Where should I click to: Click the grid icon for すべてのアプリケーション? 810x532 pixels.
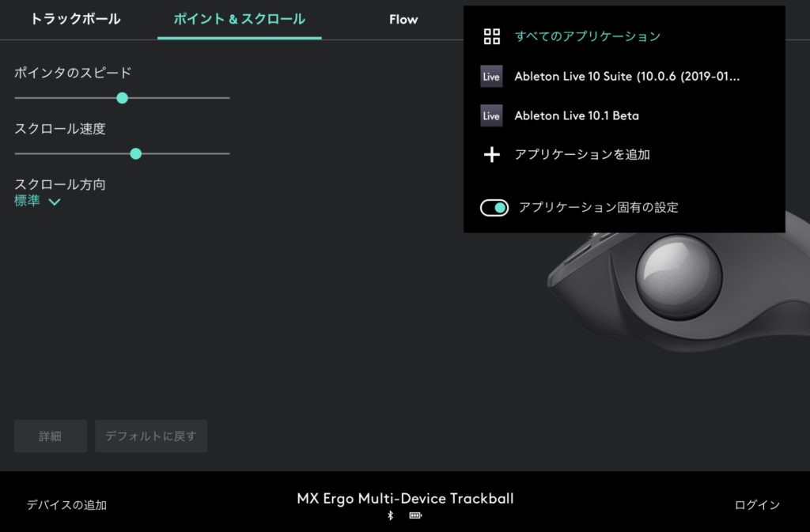(492, 36)
